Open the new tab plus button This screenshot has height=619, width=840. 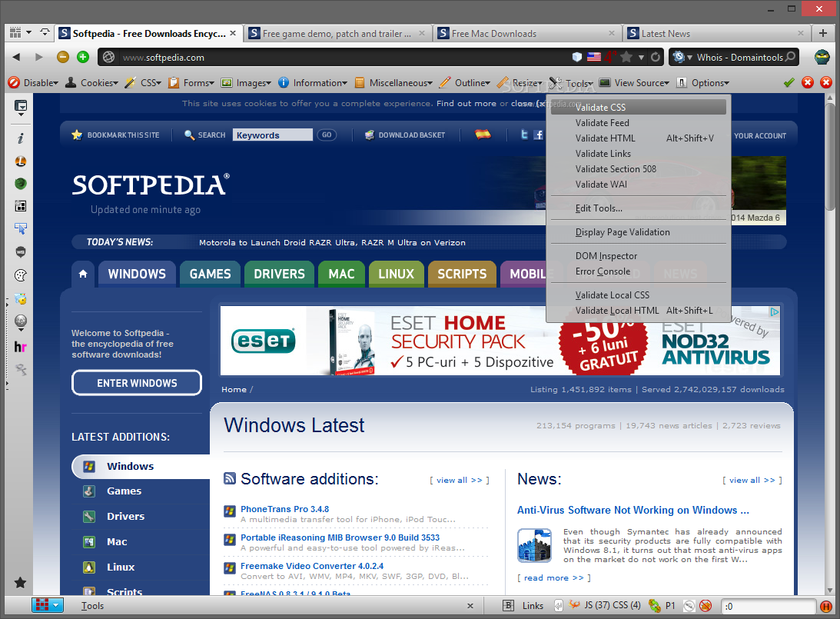click(x=823, y=33)
